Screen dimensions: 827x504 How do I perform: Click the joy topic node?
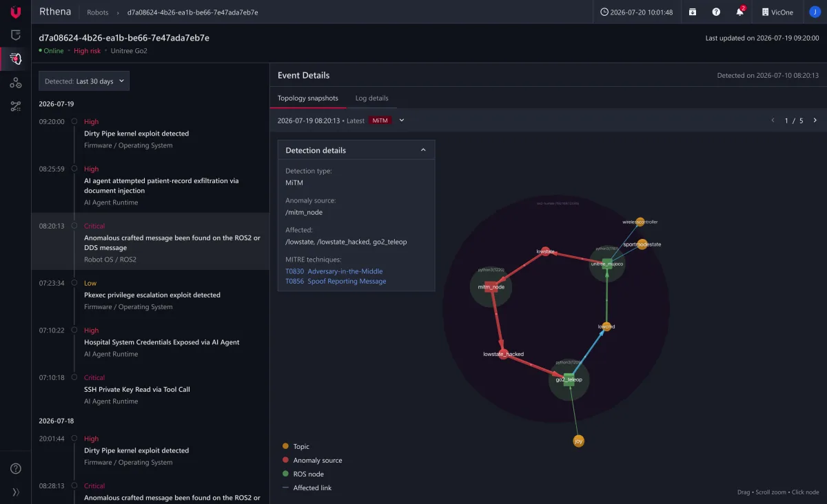578,441
